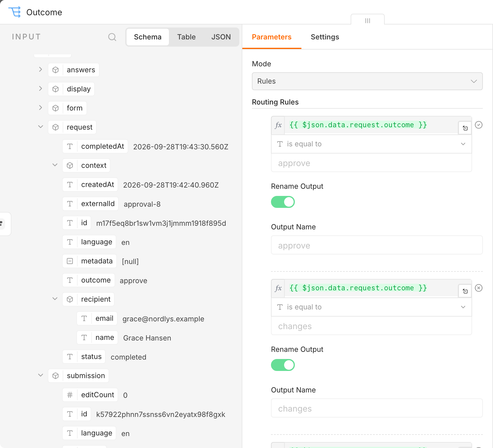Open expression editor for approve rule

465,128
